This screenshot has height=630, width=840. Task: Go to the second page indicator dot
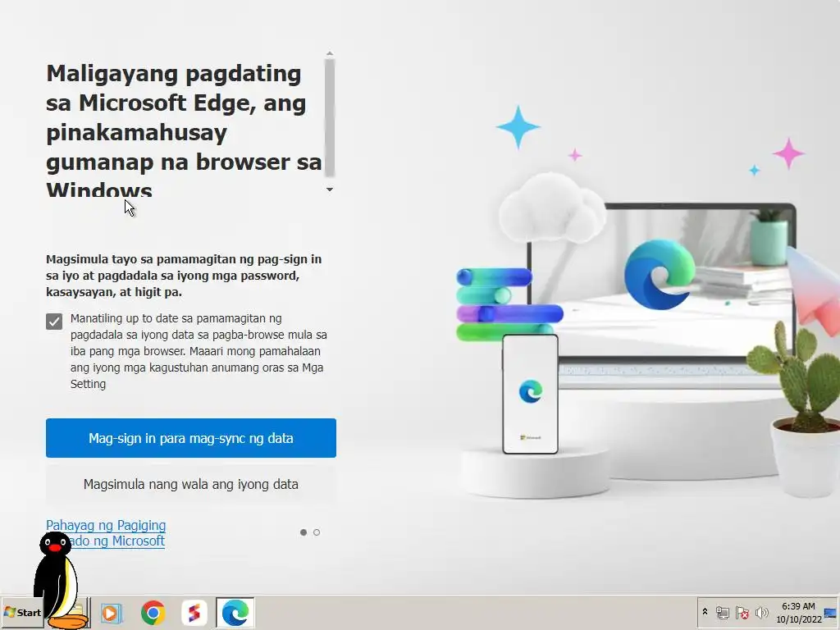[x=317, y=532]
